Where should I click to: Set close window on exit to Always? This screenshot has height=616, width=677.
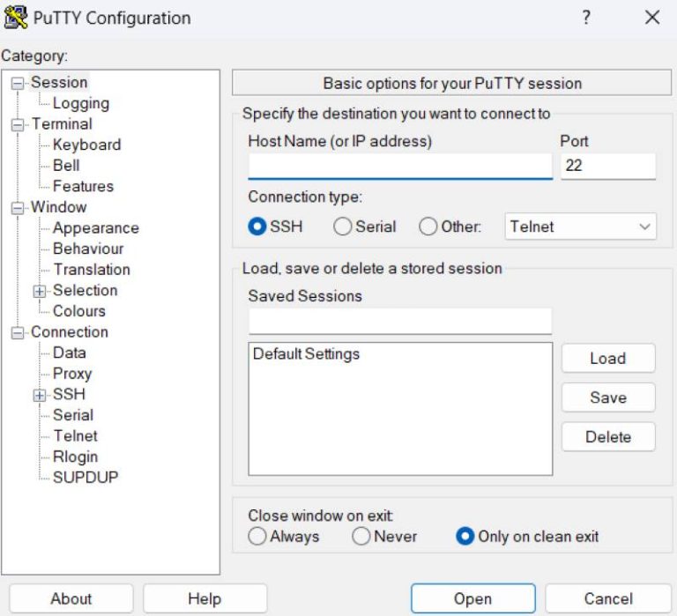[257, 536]
